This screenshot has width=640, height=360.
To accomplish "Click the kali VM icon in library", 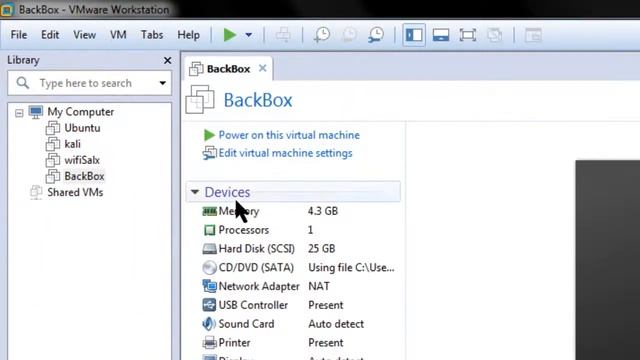I will [53, 144].
